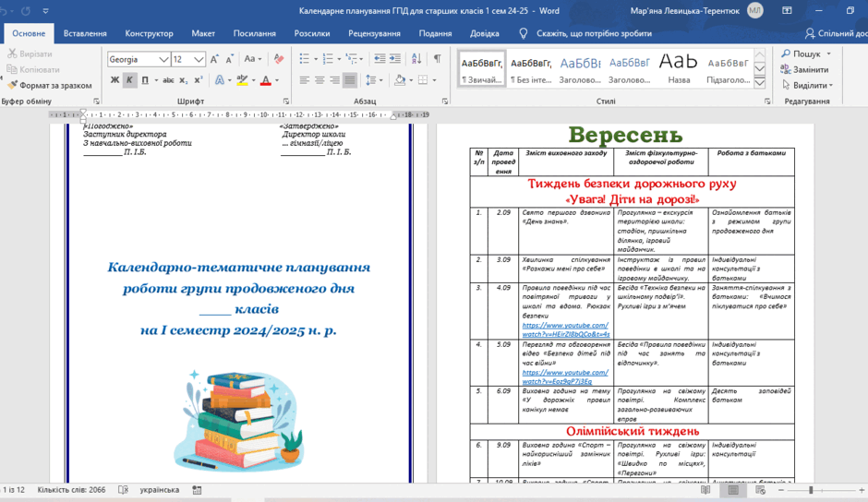868x502 pixels.
Task: Align text right
Action: [334, 80]
